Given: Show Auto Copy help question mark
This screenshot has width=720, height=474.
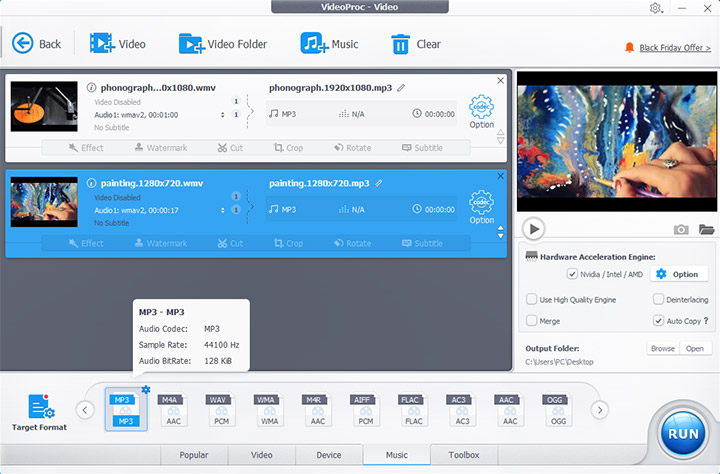Looking at the screenshot, I should [706, 321].
